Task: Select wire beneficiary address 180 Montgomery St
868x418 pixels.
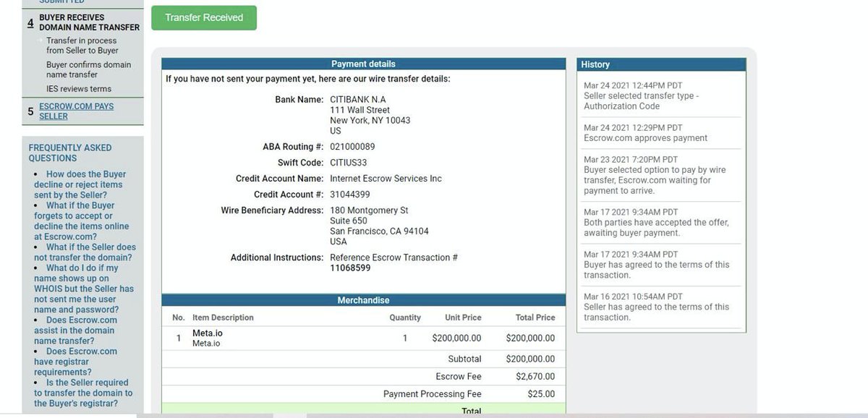Action: tap(369, 210)
